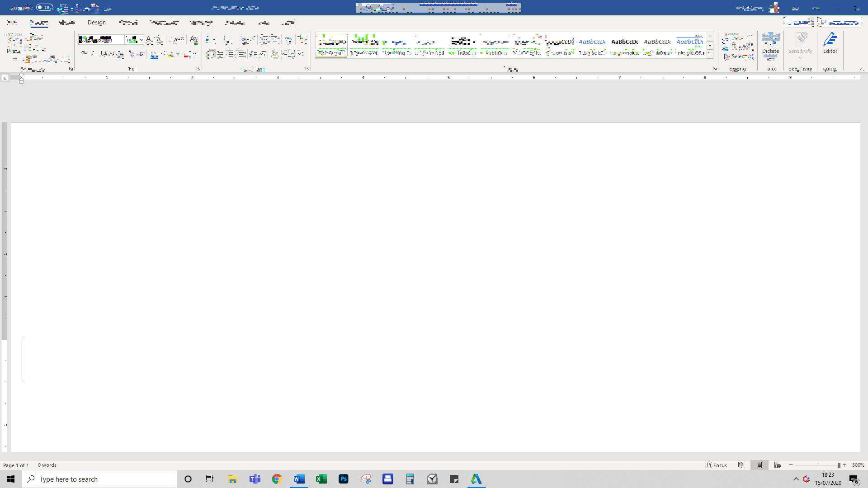Apply the Emphasis style
The width and height of the screenshot is (868, 488).
(560, 45)
